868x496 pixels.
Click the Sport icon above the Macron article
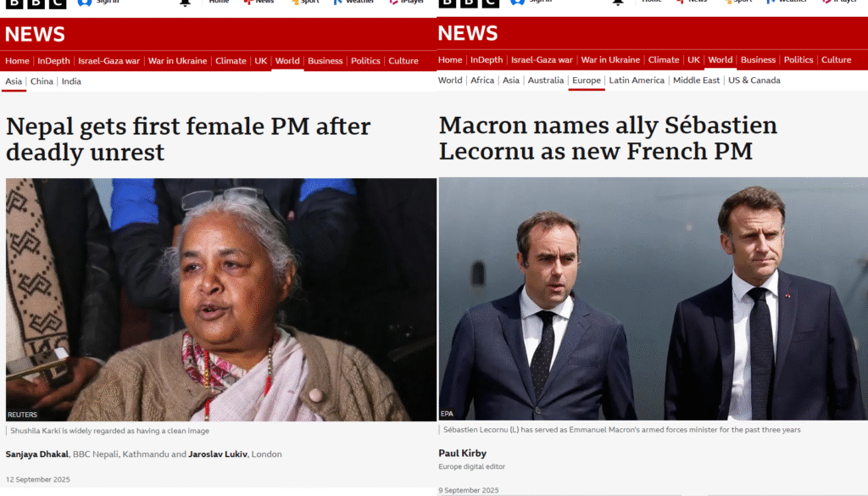tap(726, 3)
